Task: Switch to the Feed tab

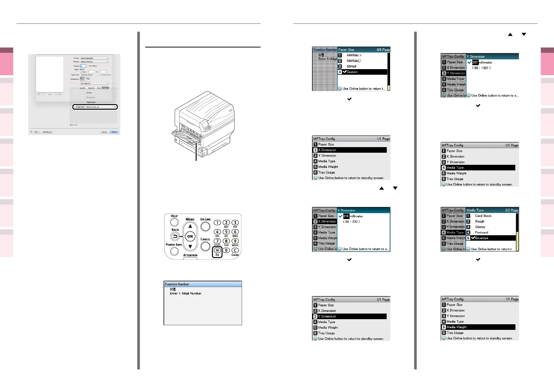Action: (99, 88)
